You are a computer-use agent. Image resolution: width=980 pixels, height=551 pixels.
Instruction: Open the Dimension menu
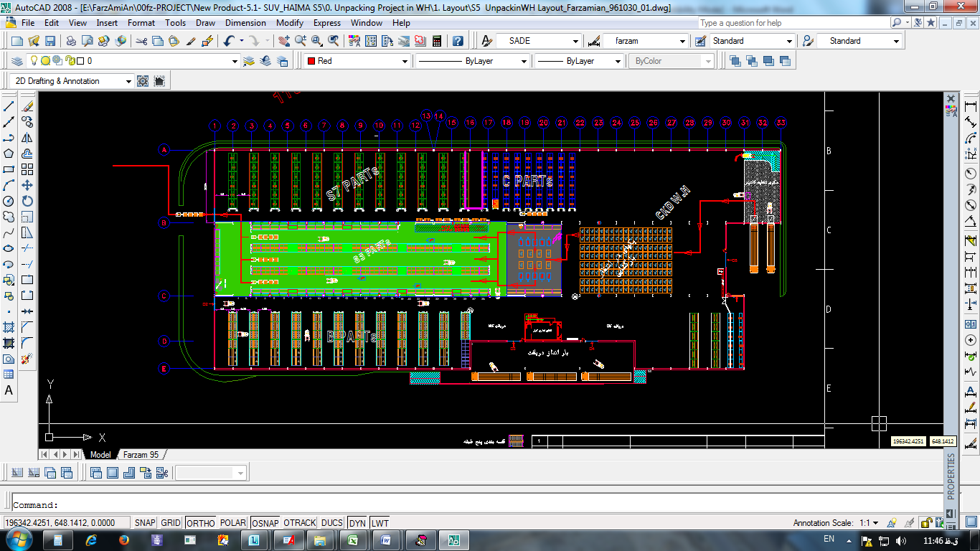coord(245,23)
